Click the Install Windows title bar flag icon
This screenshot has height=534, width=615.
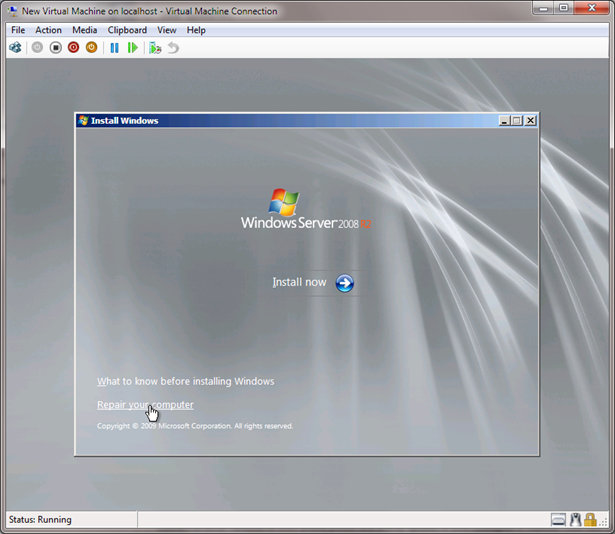(x=83, y=120)
